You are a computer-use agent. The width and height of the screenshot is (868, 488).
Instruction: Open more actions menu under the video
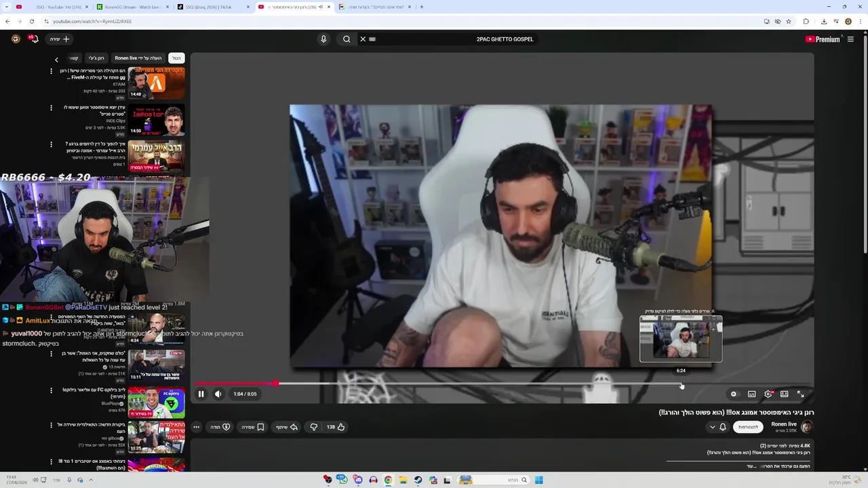[196, 427]
